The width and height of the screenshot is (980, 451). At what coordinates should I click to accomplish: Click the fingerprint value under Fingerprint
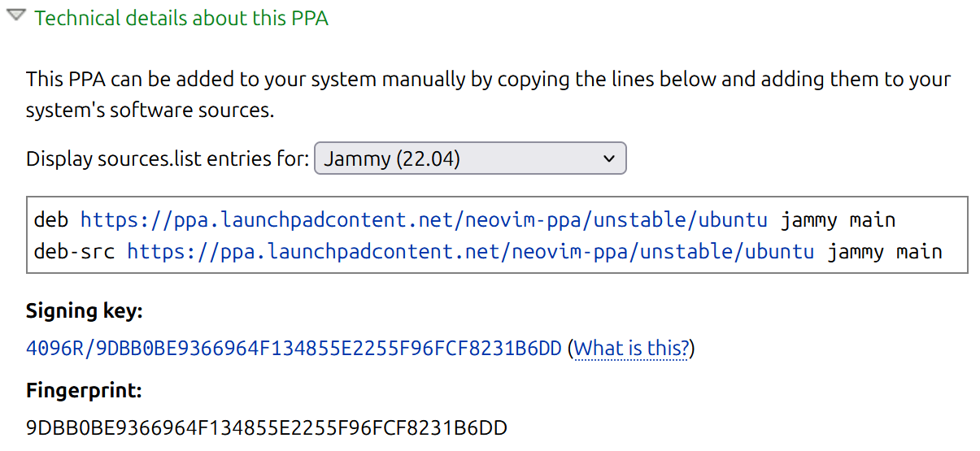tap(267, 427)
